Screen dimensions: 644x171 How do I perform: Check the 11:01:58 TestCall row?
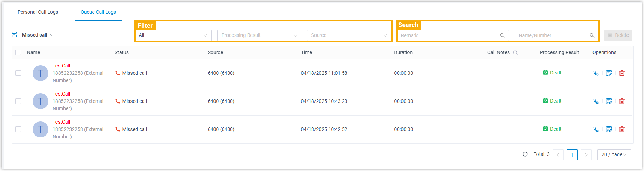tap(18, 73)
